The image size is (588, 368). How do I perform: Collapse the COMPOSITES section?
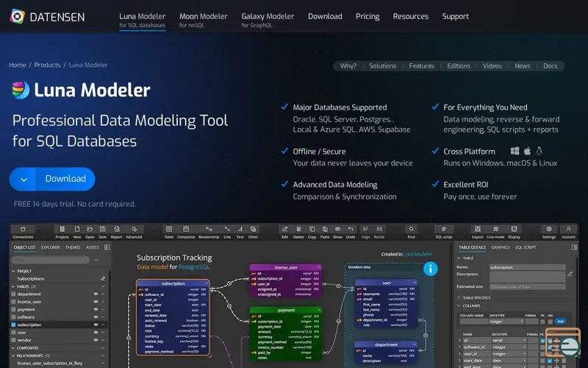tap(13, 348)
